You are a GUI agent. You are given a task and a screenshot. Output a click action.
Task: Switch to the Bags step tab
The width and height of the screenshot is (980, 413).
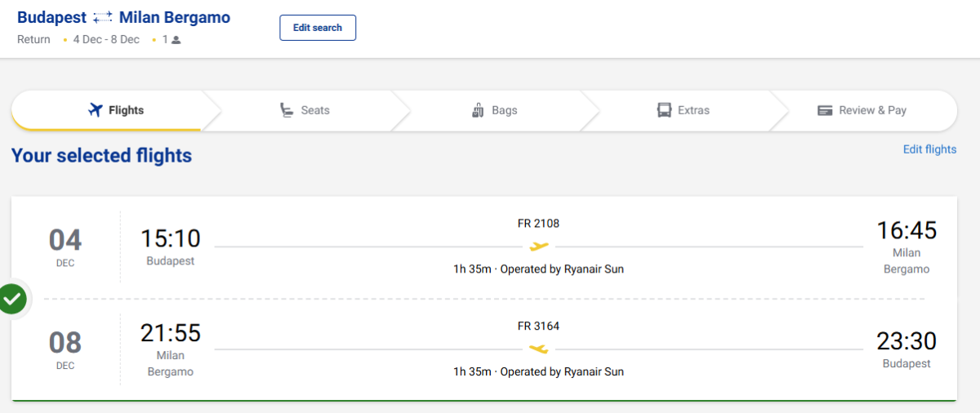pos(495,110)
